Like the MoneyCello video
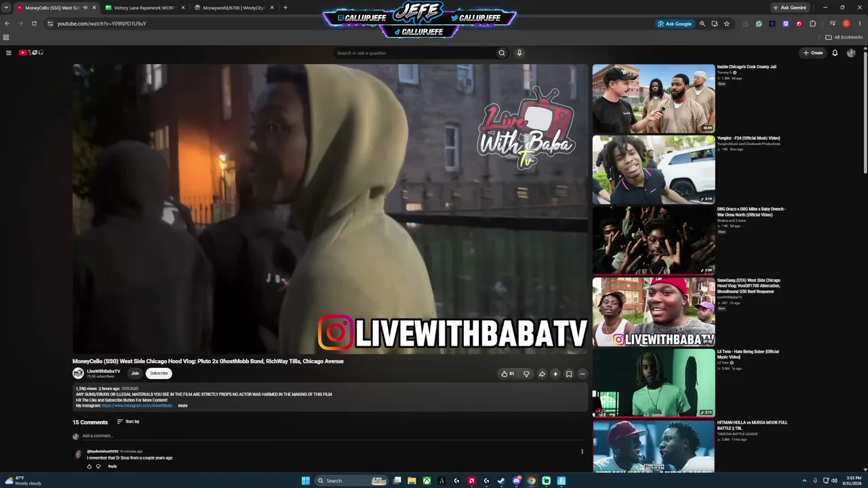Image resolution: width=868 pixels, height=488 pixels. click(507, 373)
